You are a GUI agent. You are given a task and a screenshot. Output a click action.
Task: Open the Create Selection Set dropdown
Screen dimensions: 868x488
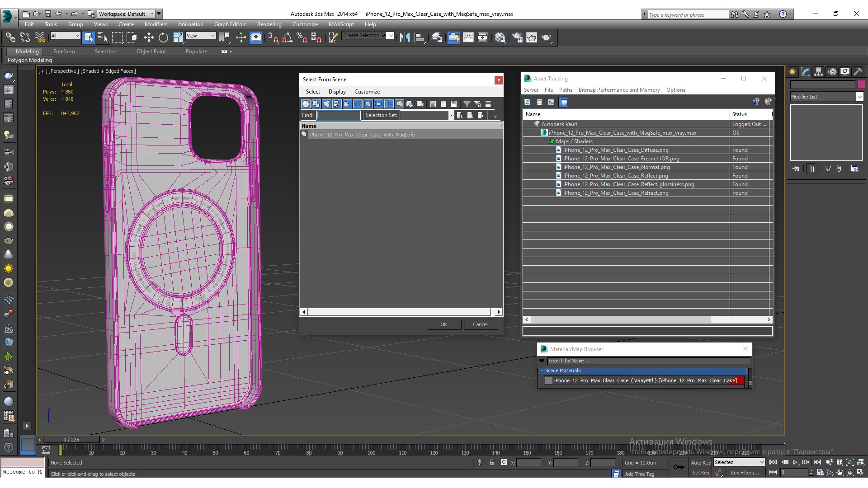[x=368, y=36]
